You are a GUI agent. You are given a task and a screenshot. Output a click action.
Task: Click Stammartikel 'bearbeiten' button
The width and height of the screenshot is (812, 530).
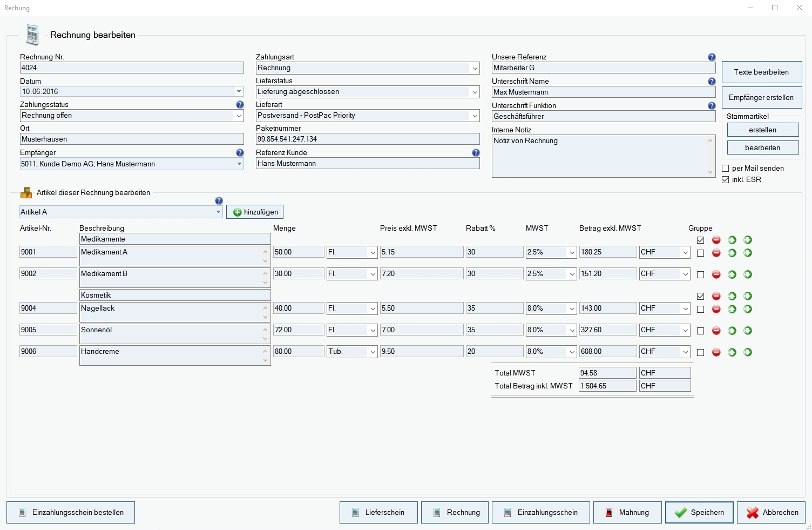763,147
